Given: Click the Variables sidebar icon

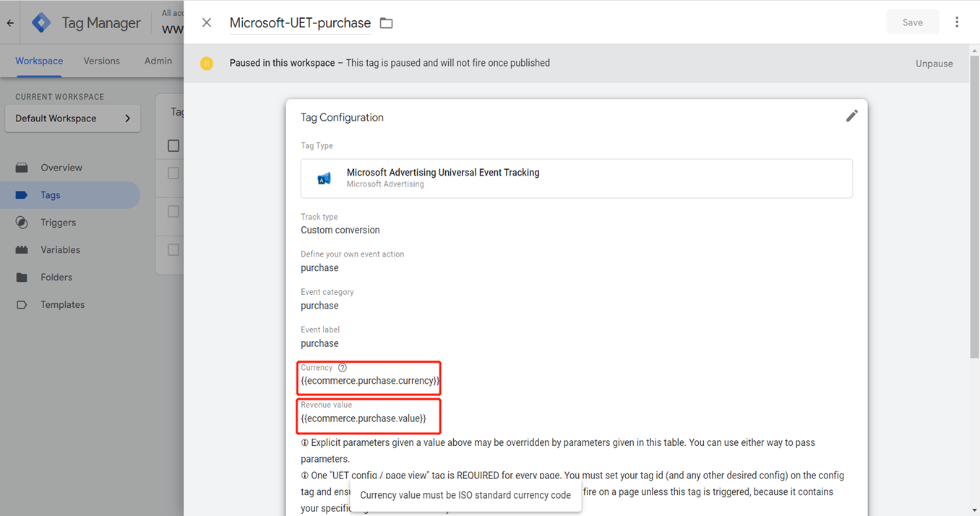Looking at the screenshot, I should coord(22,250).
